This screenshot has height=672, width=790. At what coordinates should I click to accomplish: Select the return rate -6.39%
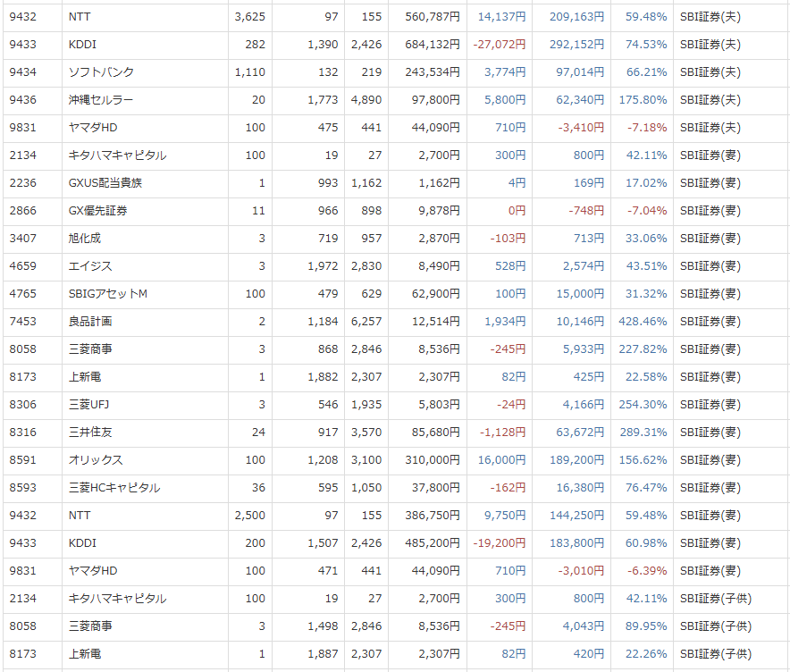(647, 571)
